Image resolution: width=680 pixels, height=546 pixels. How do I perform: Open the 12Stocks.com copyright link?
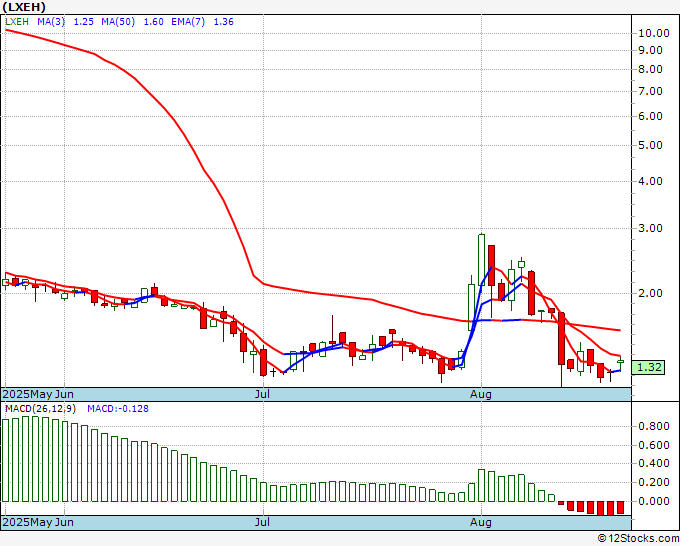click(x=638, y=538)
